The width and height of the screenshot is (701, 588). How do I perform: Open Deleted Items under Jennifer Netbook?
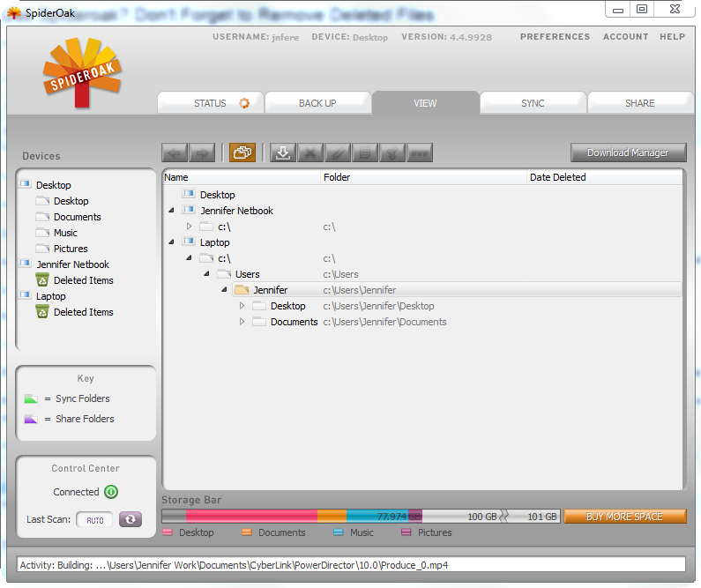[83, 280]
